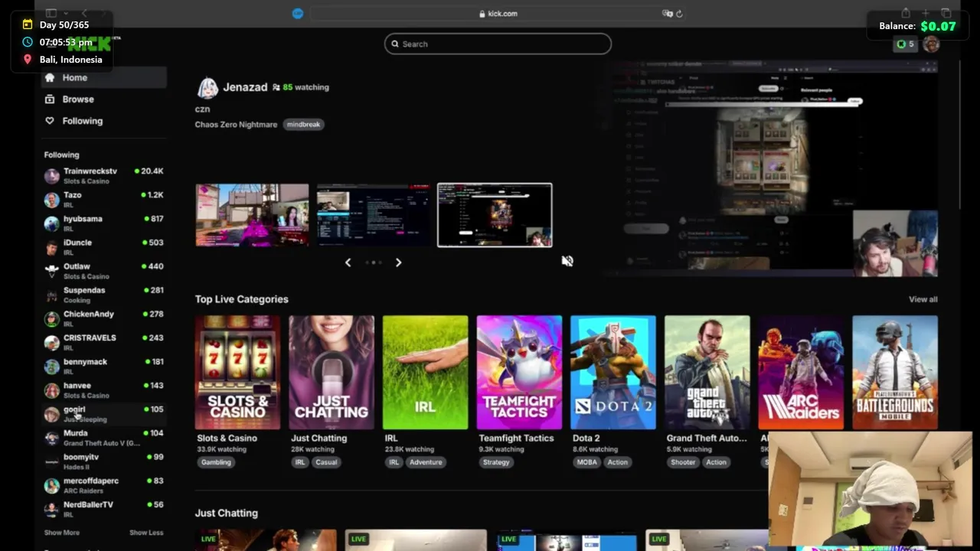
Task: Select mercoffdaperc channel row
Action: tap(104, 485)
